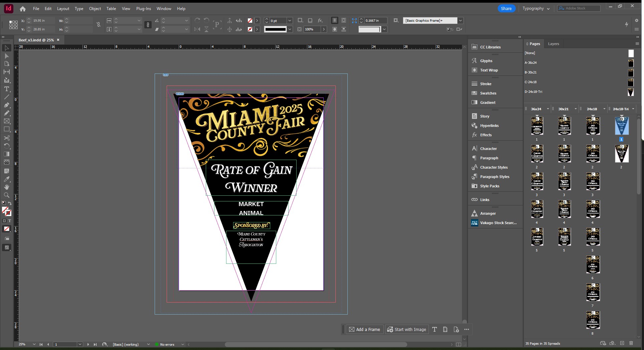Image resolution: width=644 pixels, height=350 pixels.
Task: Click the Add a Frame button
Action: 364,329
